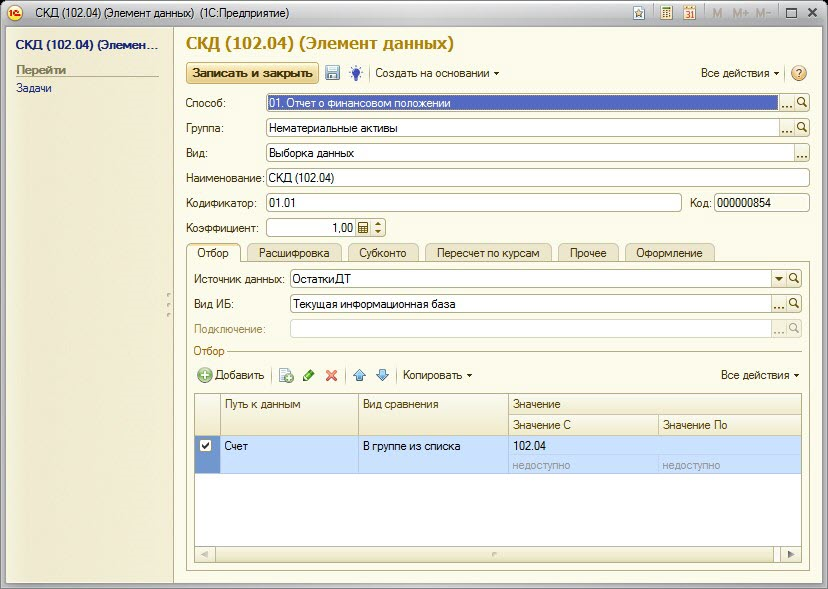The height and width of the screenshot is (589, 828).
Task: Open the Пересчет по курсам tab
Action: coord(487,253)
